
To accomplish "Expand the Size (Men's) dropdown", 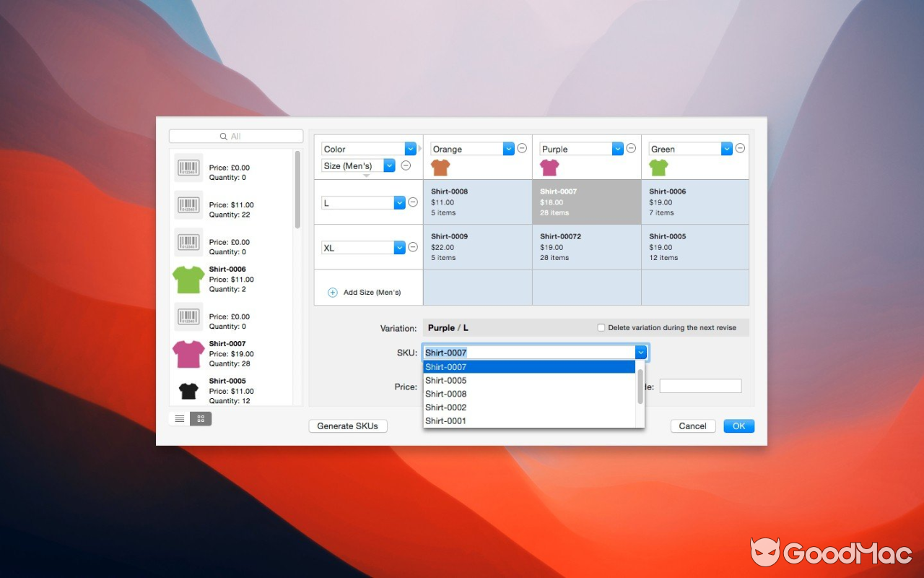I will click(389, 165).
